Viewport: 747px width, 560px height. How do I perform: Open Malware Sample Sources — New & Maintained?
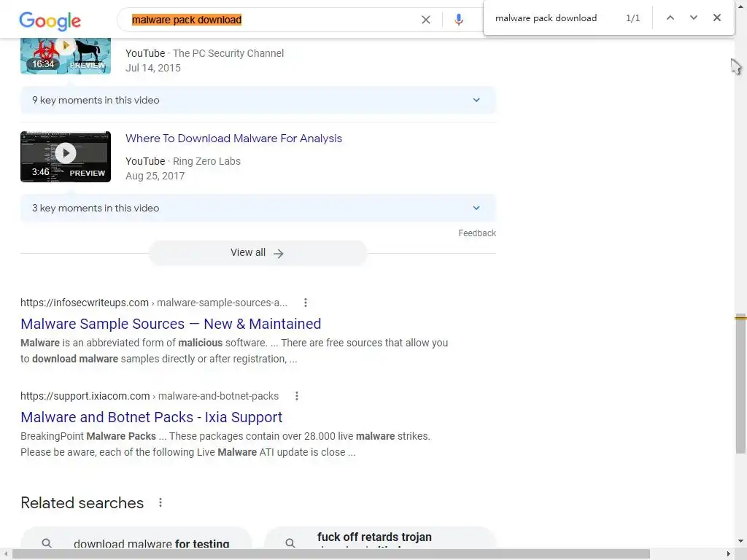(x=171, y=324)
